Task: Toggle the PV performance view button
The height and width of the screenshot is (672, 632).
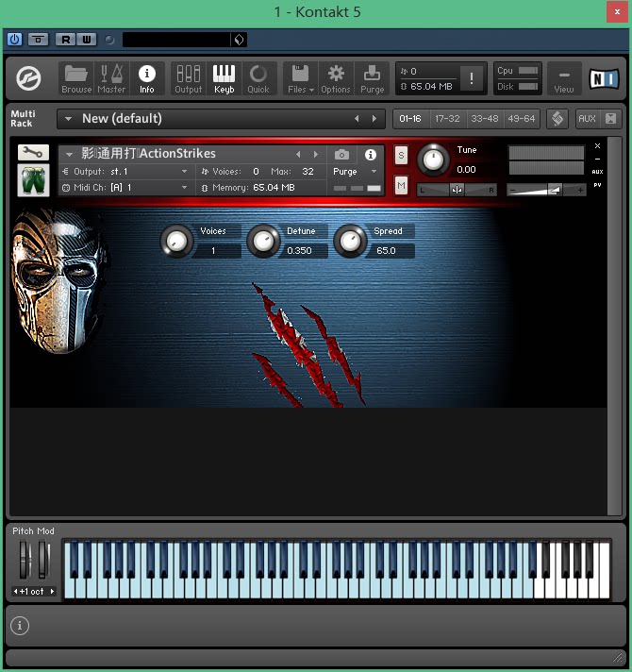Action: tap(597, 185)
